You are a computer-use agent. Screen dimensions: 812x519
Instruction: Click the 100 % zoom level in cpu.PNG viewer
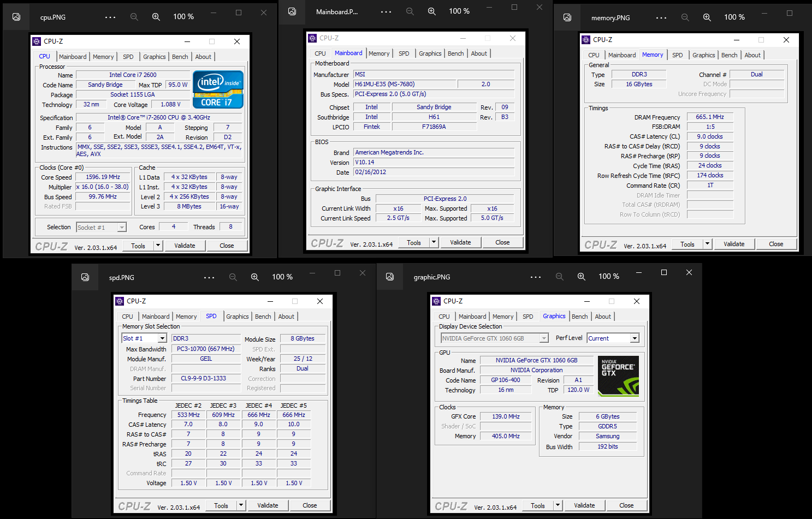tap(183, 17)
